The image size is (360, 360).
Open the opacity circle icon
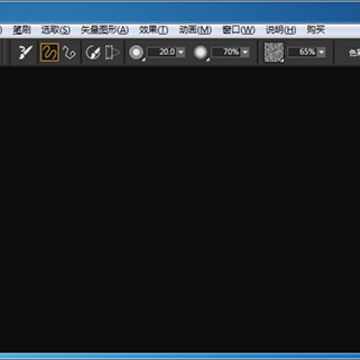point(201,52)
